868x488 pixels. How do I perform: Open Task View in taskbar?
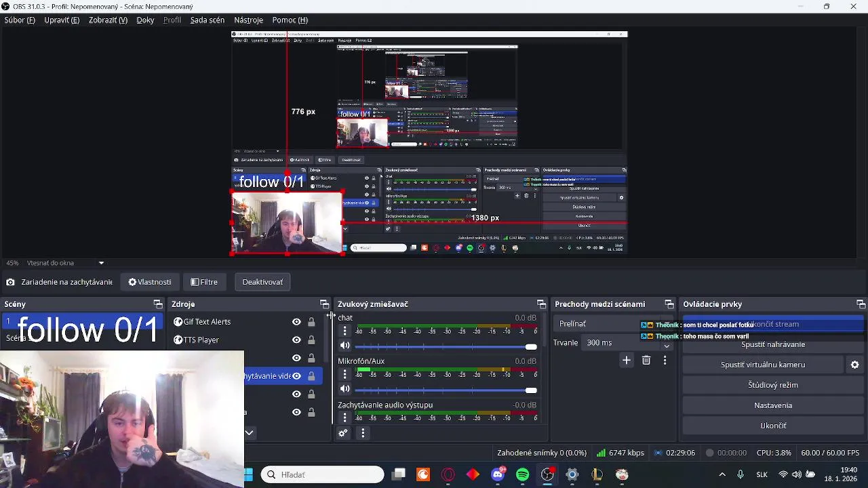399,474
